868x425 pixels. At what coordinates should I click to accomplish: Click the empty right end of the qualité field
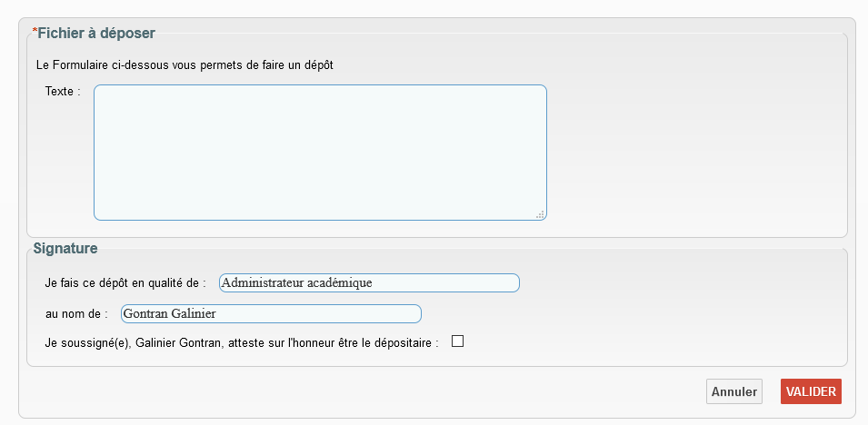coord(473,282)
